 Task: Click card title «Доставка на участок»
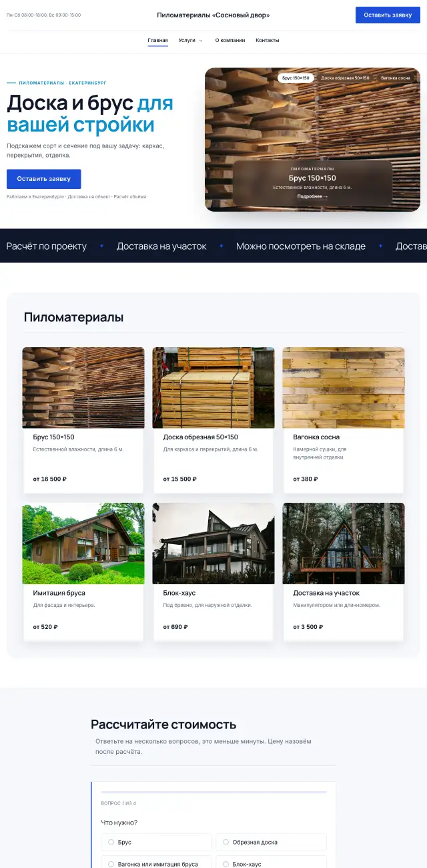(326, 593)
